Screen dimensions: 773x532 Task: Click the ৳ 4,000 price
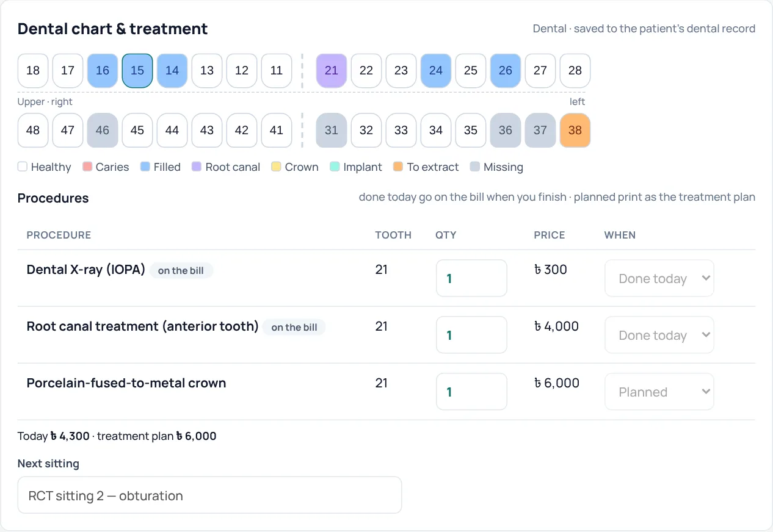click(x=556, y=326)
